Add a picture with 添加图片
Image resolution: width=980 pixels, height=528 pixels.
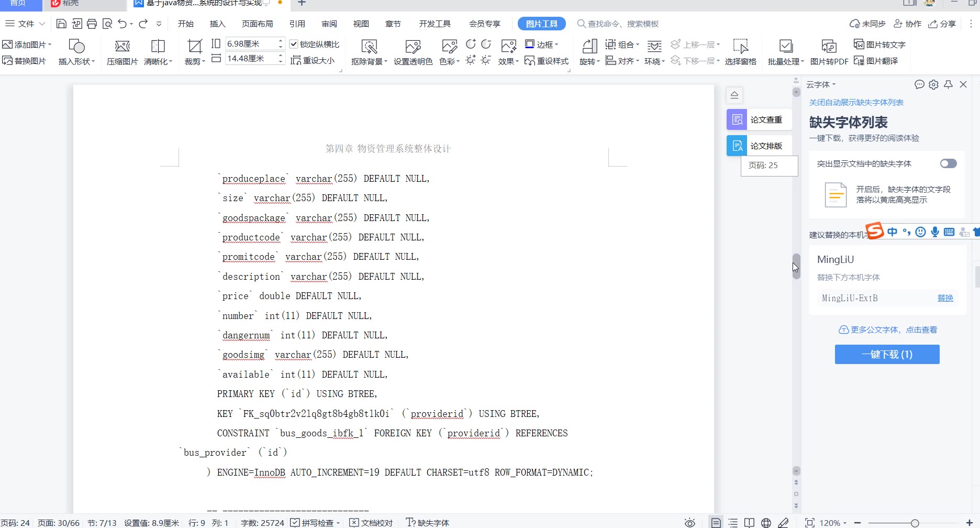[27, 45]
